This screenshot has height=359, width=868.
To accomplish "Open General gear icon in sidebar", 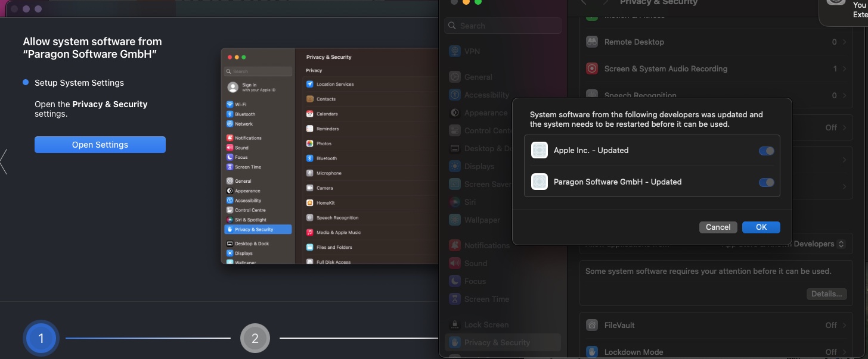I will coord(455,77).
